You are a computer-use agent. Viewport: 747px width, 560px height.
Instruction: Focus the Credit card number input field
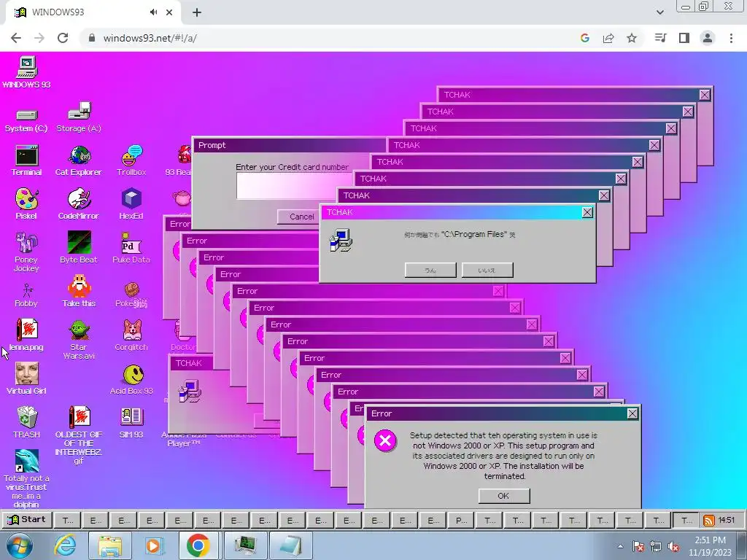pos(287,186)
